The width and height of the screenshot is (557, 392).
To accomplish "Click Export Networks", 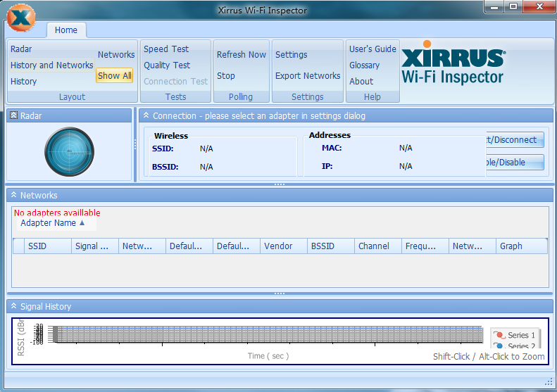I will pos(308,76).
